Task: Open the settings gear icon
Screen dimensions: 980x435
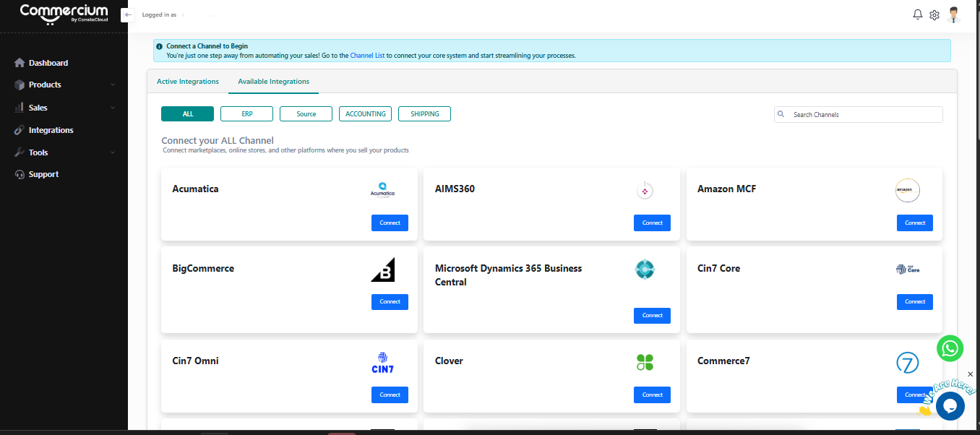Action: click(934, 15)
